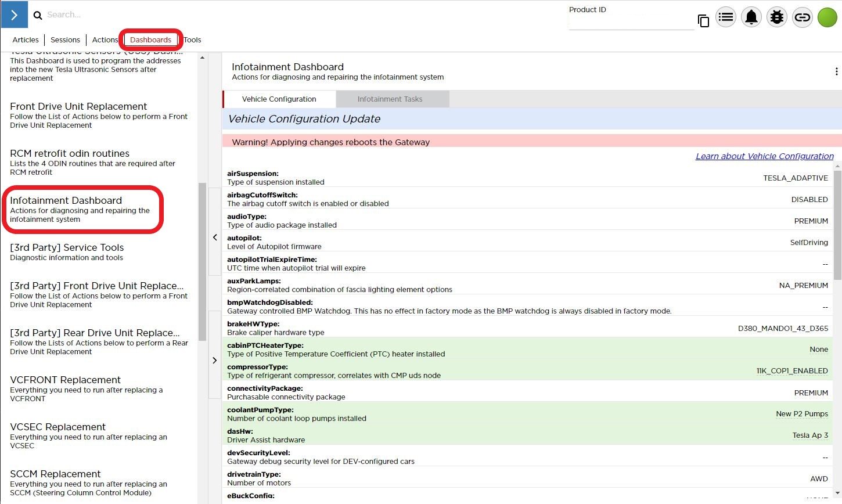Viewport: 842px width, 504px height.
Task: Click the chain link icon
Action: (x=802, y=17)
